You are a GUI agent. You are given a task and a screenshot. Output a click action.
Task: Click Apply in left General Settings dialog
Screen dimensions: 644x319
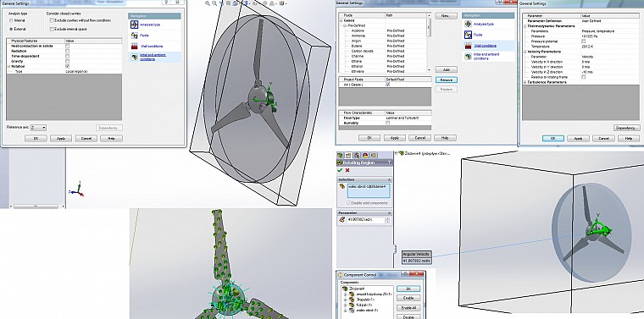coord(61,139)
